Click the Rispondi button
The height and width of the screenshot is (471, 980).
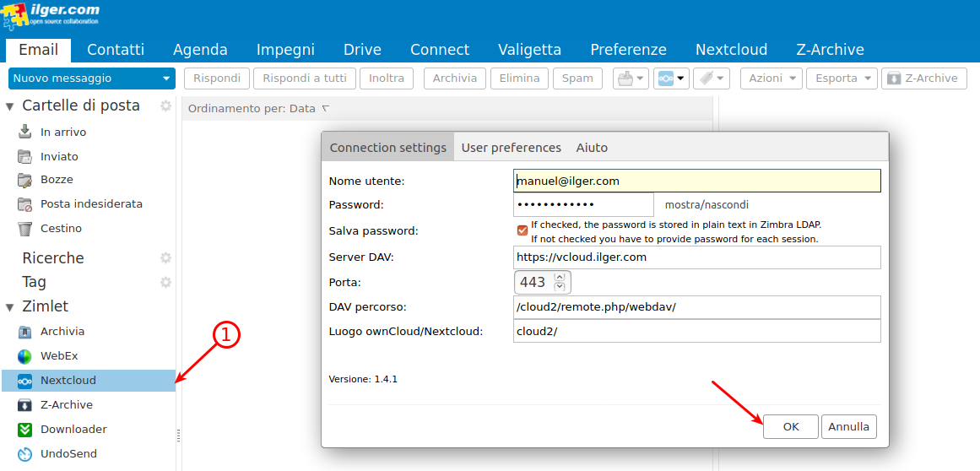[217, 78]
